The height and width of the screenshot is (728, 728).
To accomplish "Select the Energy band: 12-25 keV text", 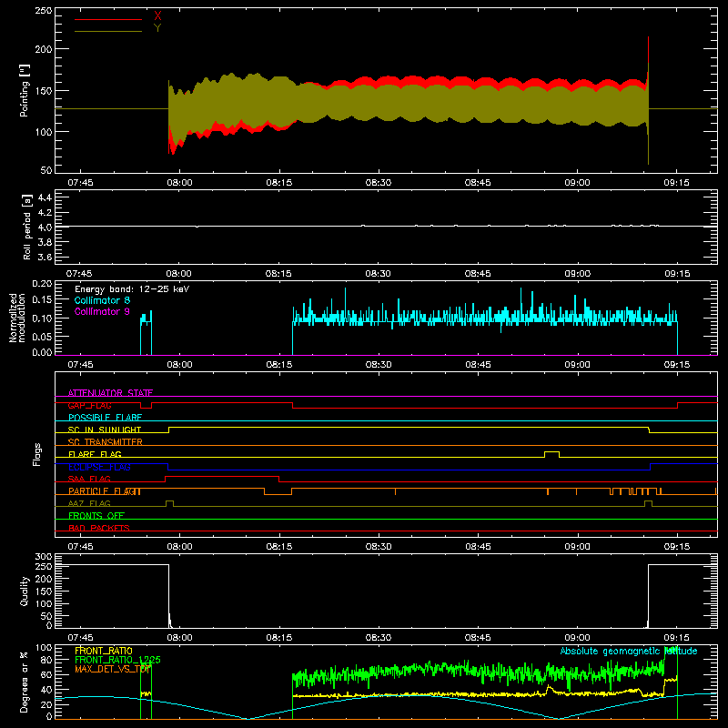I will pyautogui.click(x=132, y=289).
